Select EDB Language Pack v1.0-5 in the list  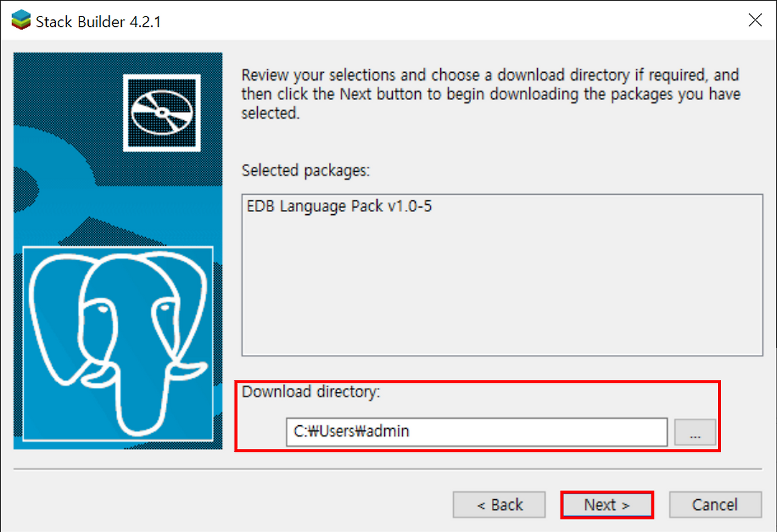[x=338, y=206]
